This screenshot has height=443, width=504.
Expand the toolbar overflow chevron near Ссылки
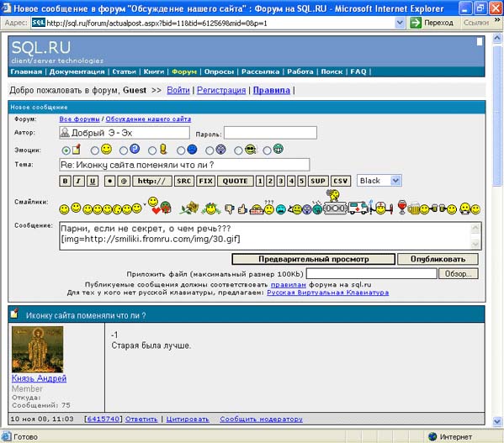(497, 20)
